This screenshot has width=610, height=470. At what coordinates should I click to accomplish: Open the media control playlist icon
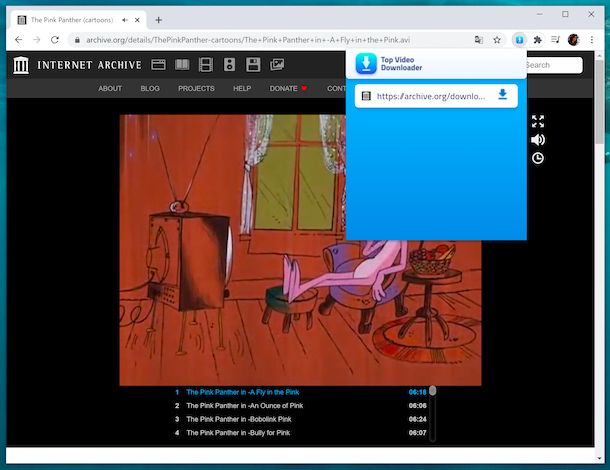click(556, 40)
